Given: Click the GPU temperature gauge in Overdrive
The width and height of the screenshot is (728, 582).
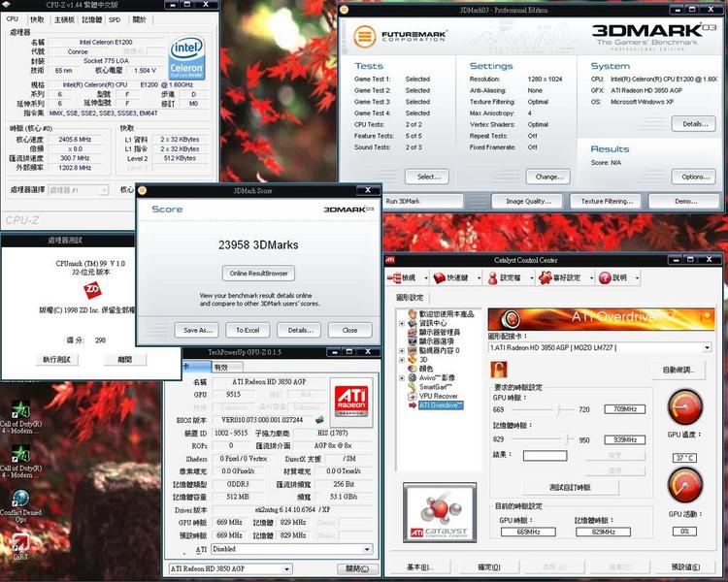Looking at the screenshot, I should 684,408.
